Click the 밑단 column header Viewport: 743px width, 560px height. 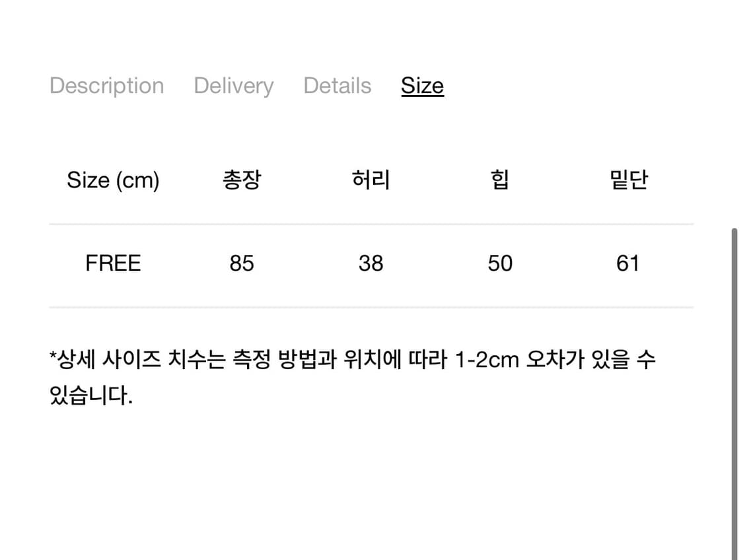[x=627, y=180]
